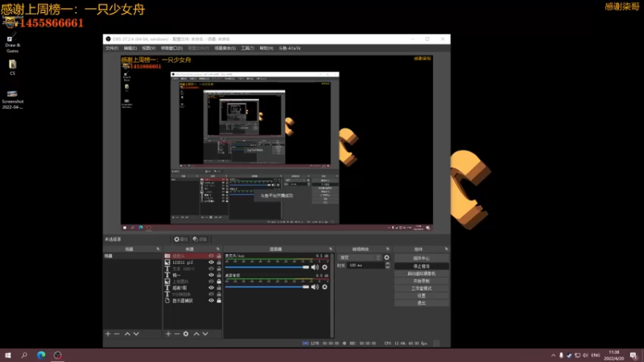Open settings gear for 麦克风/Aux channel

(325, 267)
